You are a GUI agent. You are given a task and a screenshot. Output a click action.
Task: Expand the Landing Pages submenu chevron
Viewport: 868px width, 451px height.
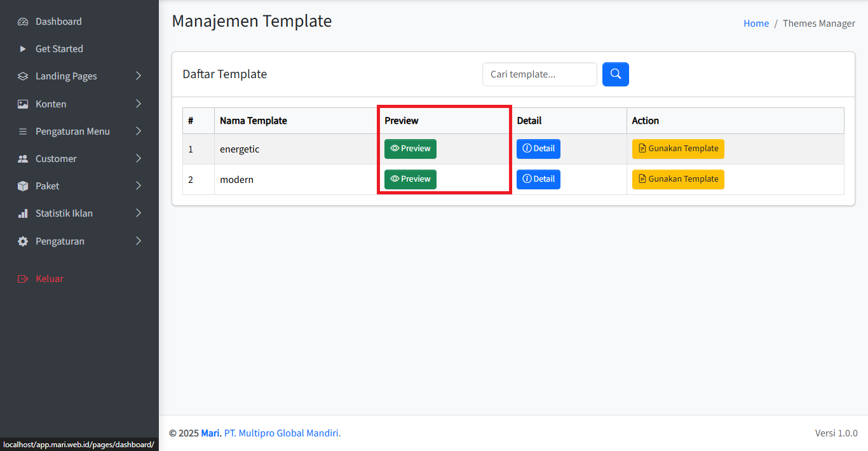pyautogui.click(x=139, y=76)
